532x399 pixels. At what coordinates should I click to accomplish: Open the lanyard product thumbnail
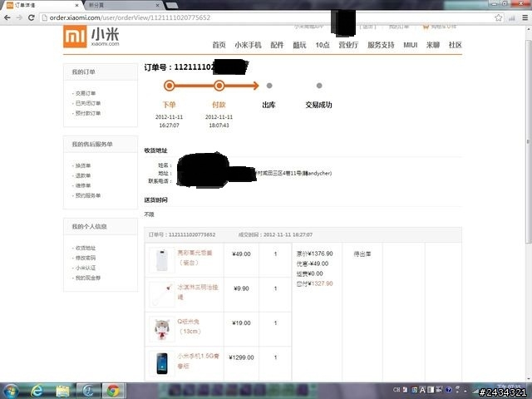click(162, 294)
